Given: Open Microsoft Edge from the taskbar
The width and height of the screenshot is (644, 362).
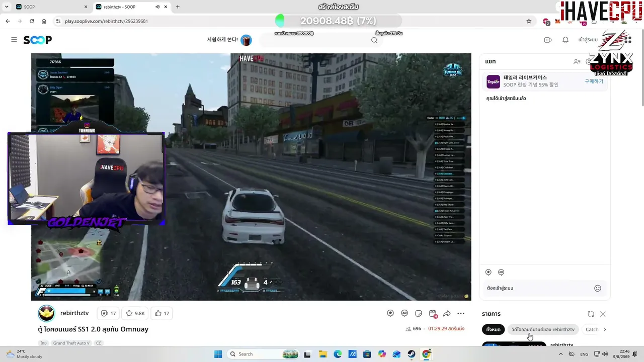Looking at the screenshot, I should click(x=338, y=354).
